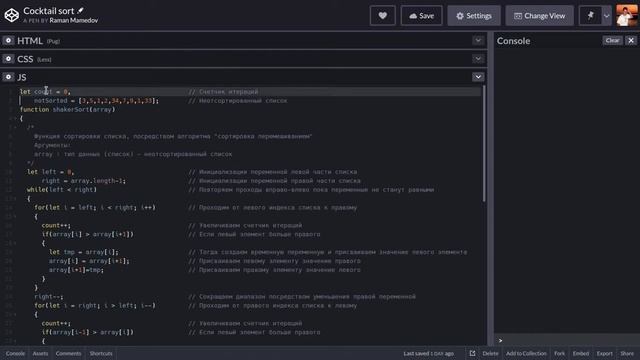Screen dimensions: 640x360
Task: Close the Console panel
Action: (x=631, y=40)
